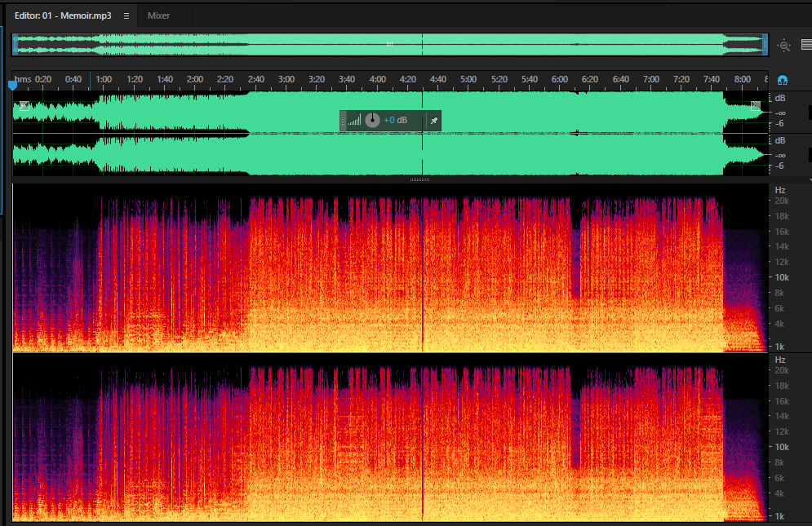Click the 1:00 mark on time ruler
The height and width of the screenshot is (526, 812).
104,79
